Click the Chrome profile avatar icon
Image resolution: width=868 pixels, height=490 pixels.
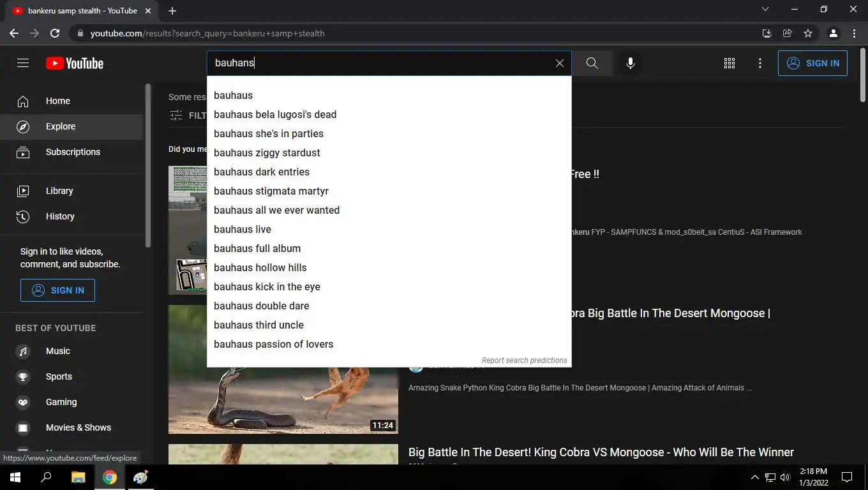tap(833, 33)
